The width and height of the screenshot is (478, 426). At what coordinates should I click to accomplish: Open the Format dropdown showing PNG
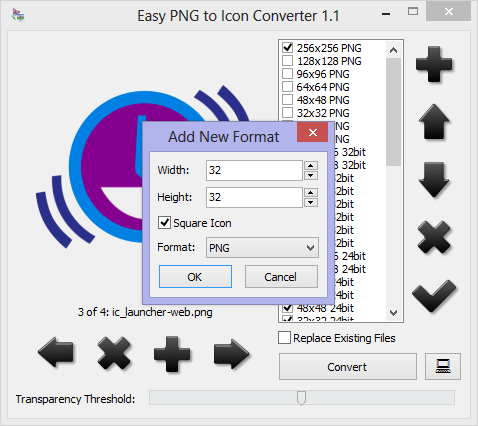[x=262, y=248]
